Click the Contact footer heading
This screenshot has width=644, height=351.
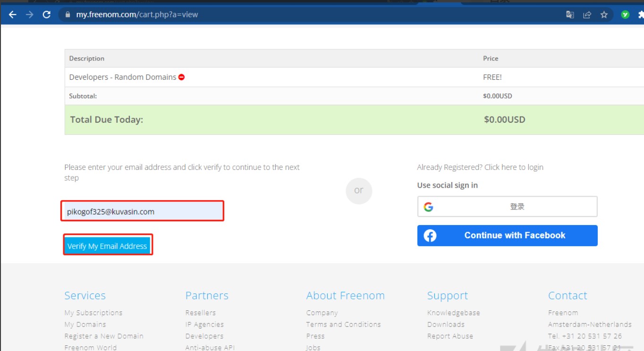568,296
